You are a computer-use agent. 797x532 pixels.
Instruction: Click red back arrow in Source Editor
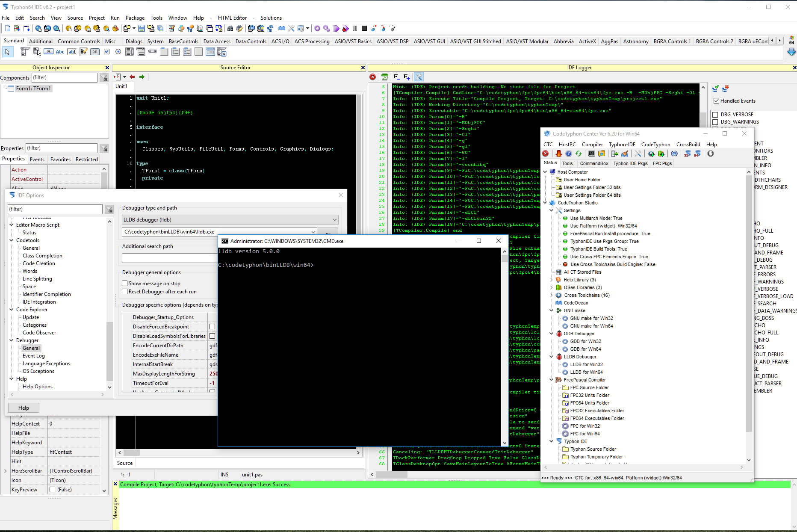(132, 77)
